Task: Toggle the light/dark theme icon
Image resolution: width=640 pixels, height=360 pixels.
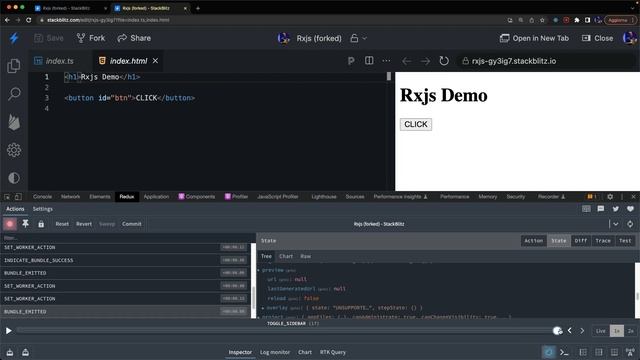Action: (x=14, y=178)
